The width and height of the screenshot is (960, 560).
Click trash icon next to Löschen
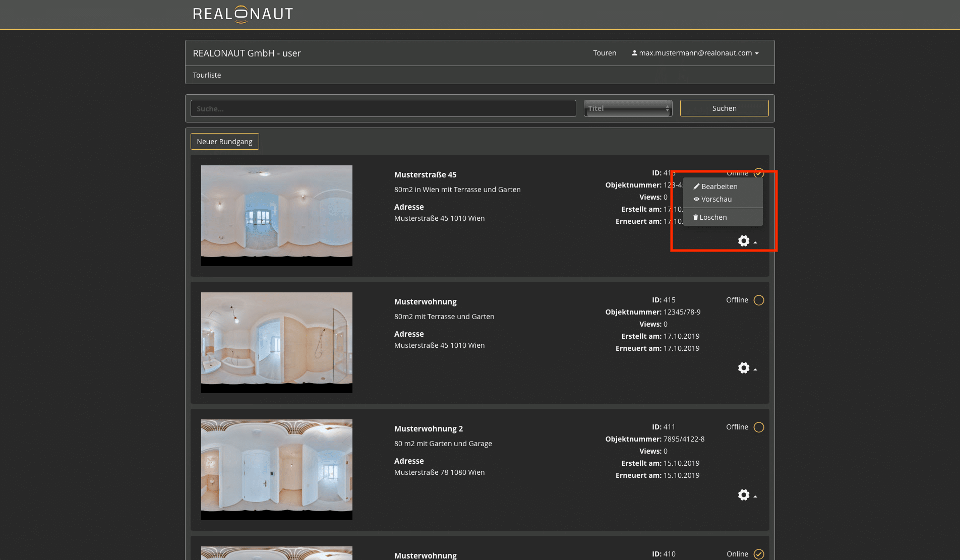[696, 217]
